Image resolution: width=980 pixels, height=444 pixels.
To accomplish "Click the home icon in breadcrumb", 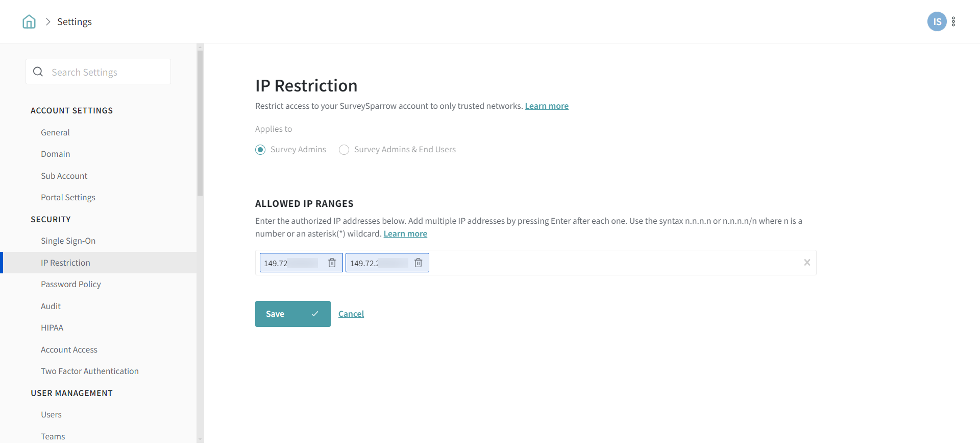I will pos(29,21).
